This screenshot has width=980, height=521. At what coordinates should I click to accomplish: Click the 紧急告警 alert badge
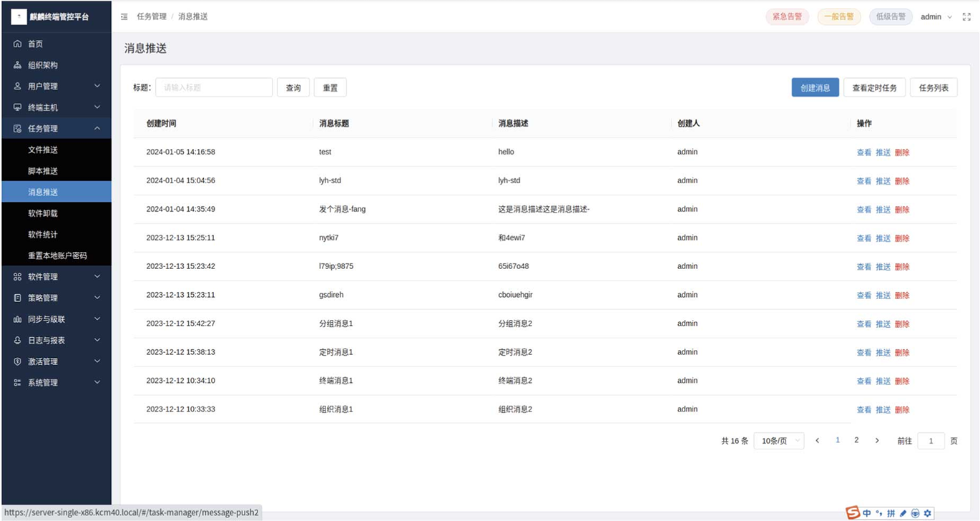tap(787, 16)
